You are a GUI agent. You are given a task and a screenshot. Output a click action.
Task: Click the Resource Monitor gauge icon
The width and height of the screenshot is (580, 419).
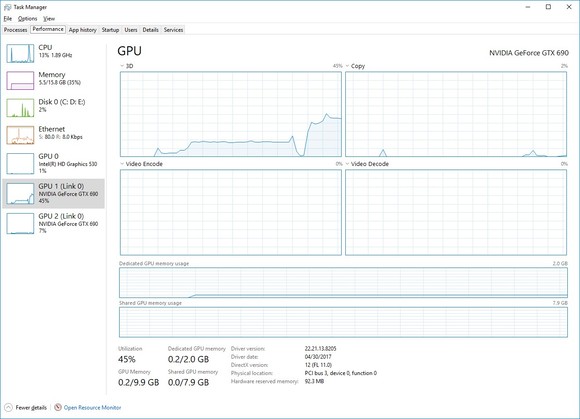58,407
